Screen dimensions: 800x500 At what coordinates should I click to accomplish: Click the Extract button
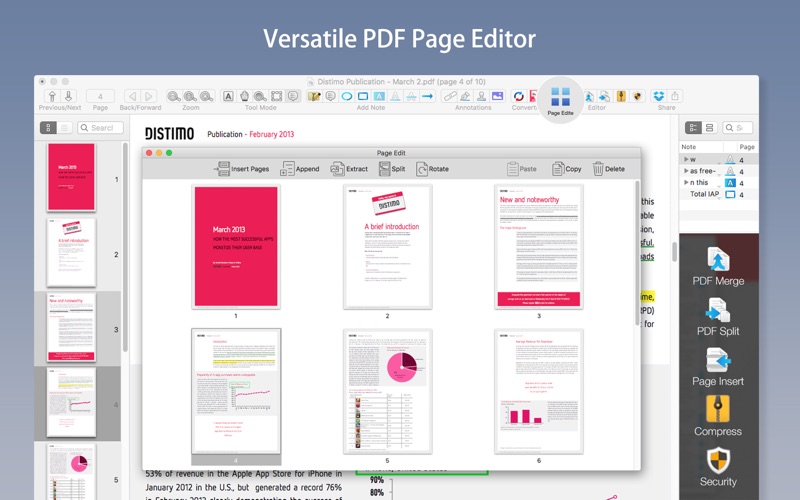pyautogui.click(x=348, y=169)
